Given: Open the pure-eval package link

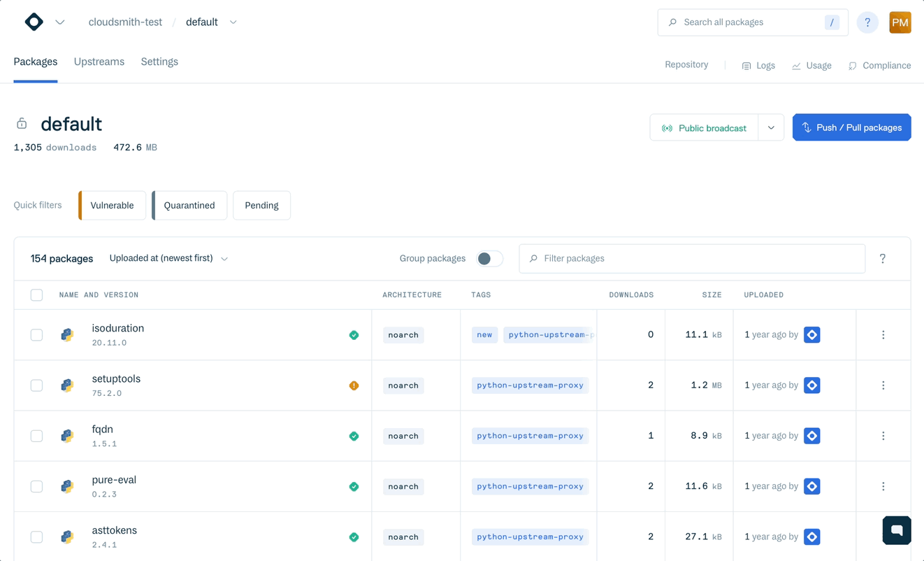Looking at the screenshot, I should tap(114, 479).
